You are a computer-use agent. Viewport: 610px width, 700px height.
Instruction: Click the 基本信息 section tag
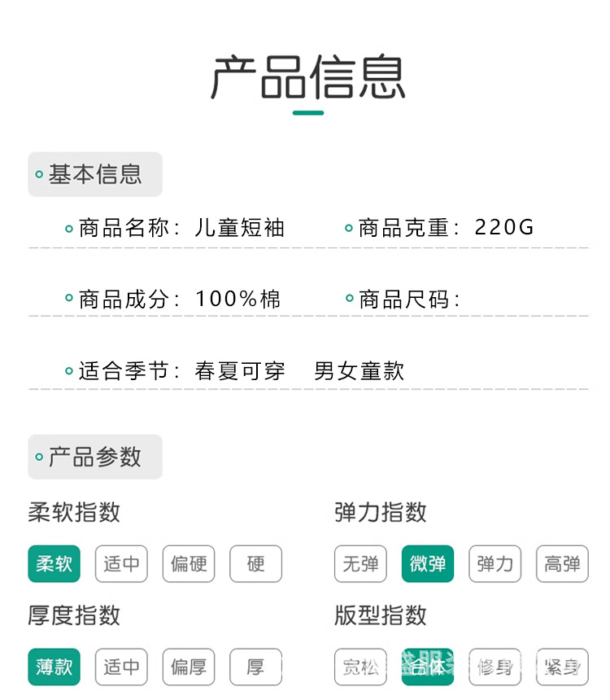(x=95, y=174)
